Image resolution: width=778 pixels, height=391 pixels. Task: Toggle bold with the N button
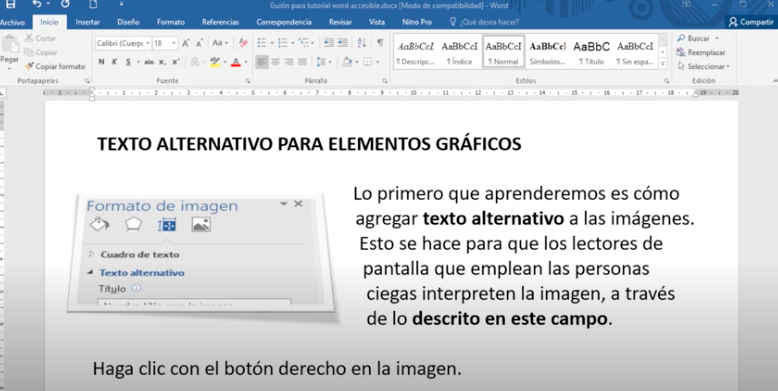pos(102,62)
